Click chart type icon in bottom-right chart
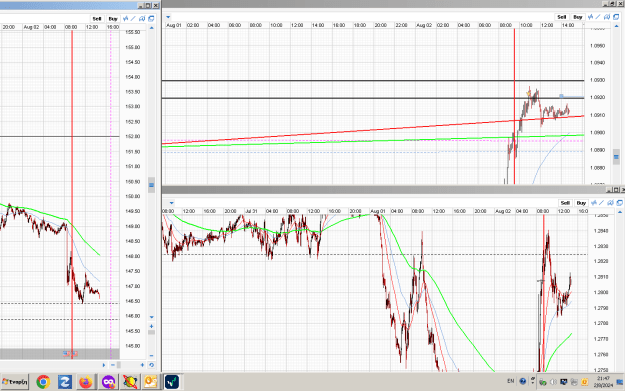 point(610,203)
